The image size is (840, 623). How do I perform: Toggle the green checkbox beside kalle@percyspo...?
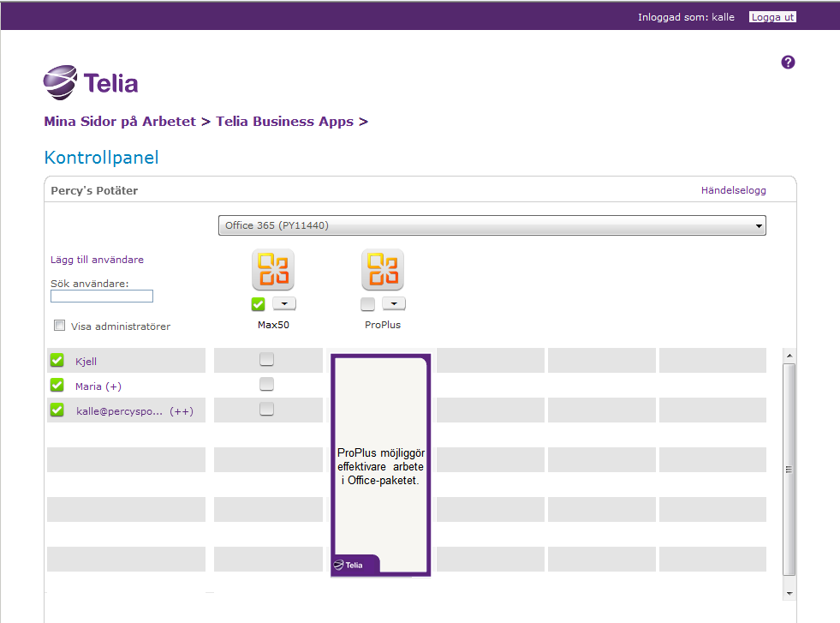click(x=57, y=410)
